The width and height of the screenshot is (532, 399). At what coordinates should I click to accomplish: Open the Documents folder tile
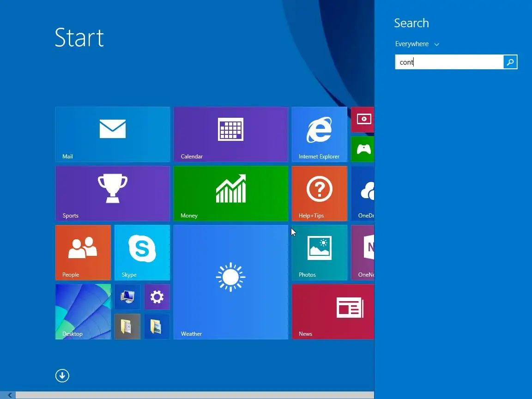[x=127, y=326]
